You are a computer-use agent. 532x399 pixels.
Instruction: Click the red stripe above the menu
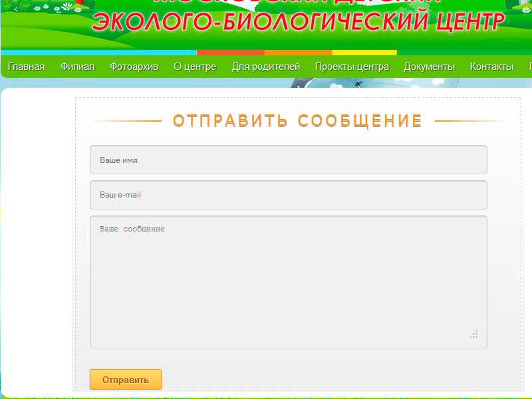[230, 53]
